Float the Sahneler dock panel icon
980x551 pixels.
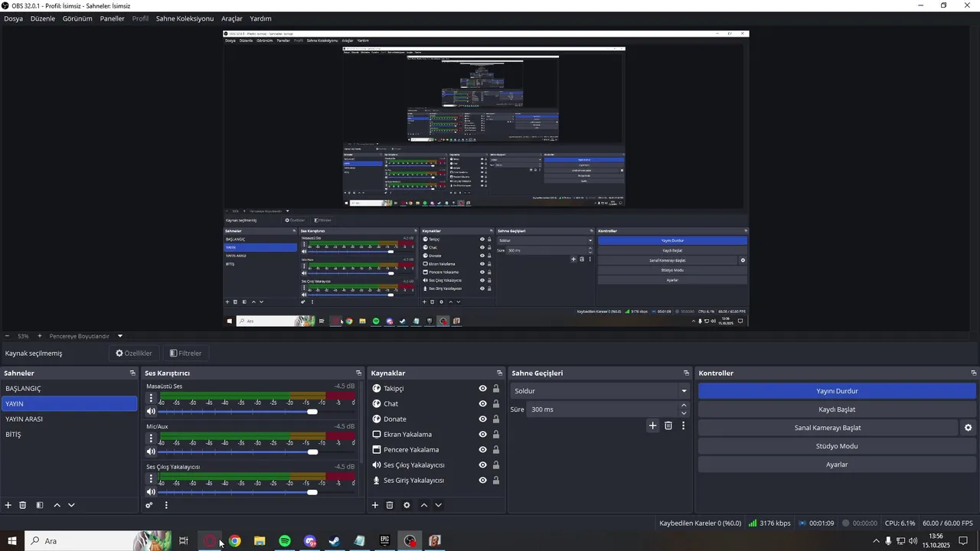coord(132,373)
